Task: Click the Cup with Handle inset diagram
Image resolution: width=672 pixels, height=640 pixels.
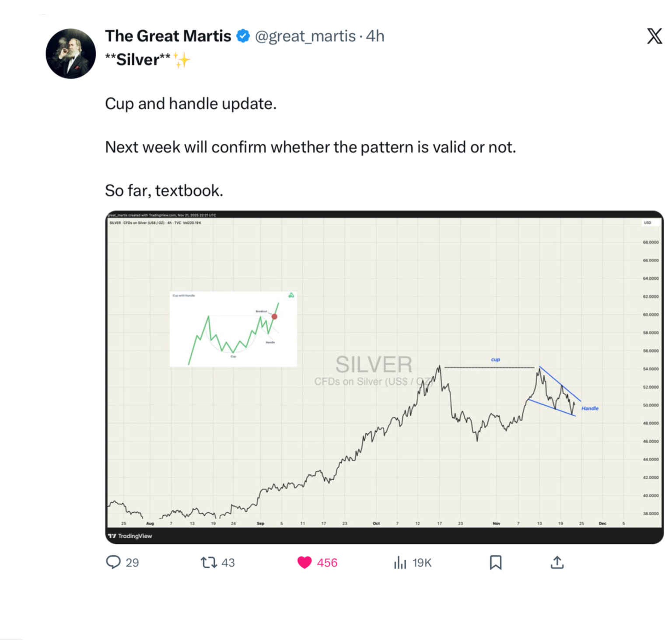Action: [233, 329]
